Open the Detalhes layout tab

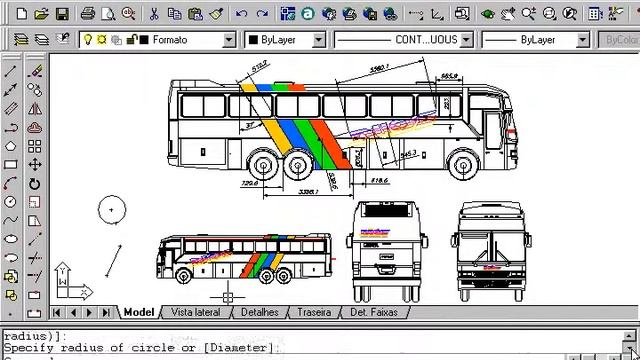260,312
